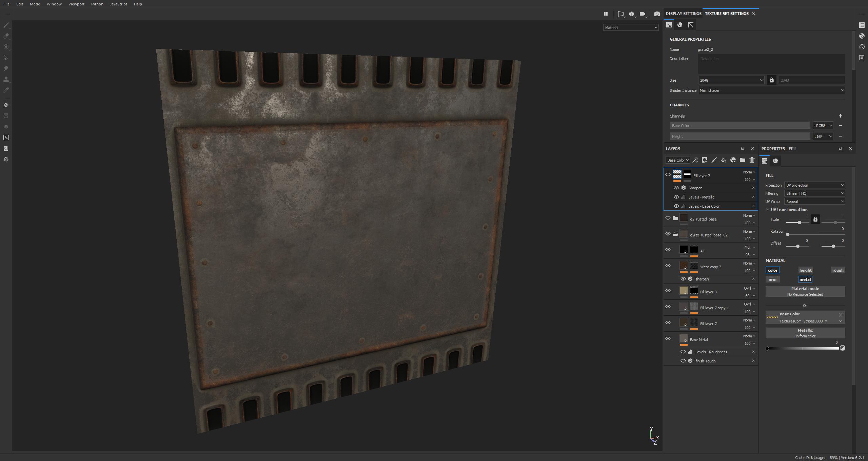Toggle the height material channel button
The width and height of the screenshot is (868, 461).
(x=805, y=270)
